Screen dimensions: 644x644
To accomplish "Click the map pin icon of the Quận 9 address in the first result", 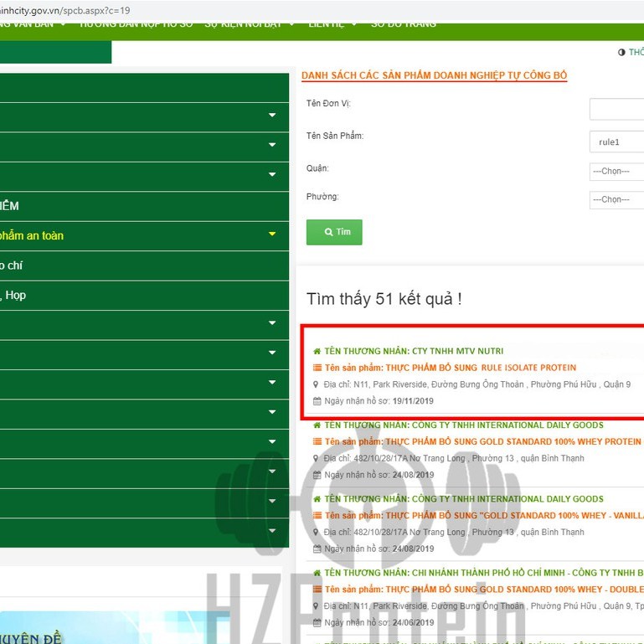I will pos(317,384).
